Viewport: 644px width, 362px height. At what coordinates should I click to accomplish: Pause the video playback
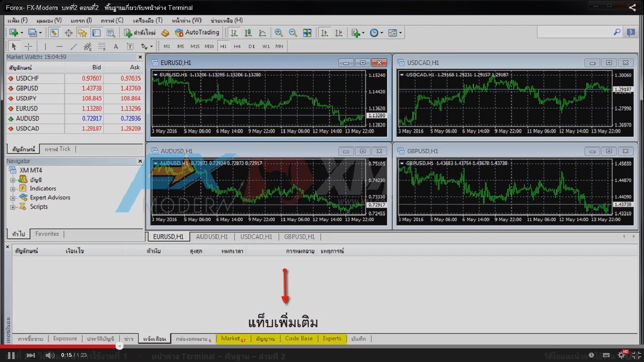click(x=11, y=355)
